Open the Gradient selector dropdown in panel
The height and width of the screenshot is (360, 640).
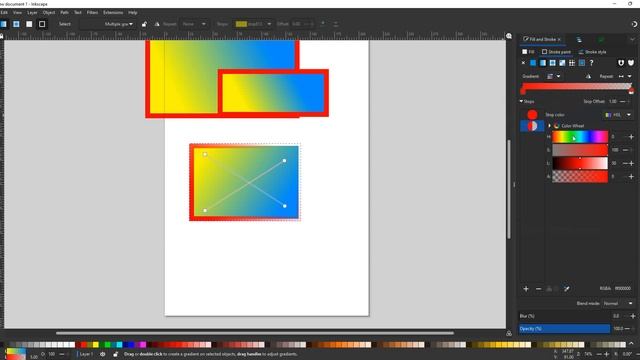[x=553, y=76]
